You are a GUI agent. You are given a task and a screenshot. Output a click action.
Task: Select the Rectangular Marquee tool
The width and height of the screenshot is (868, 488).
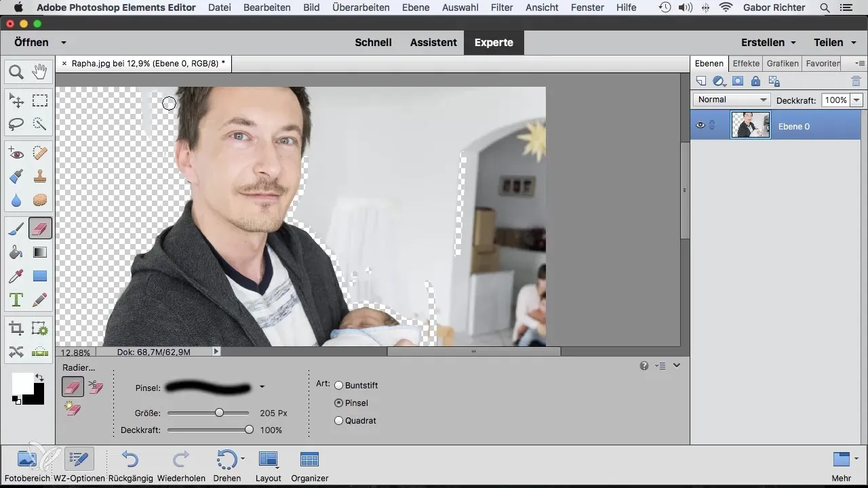pos(40,101)
